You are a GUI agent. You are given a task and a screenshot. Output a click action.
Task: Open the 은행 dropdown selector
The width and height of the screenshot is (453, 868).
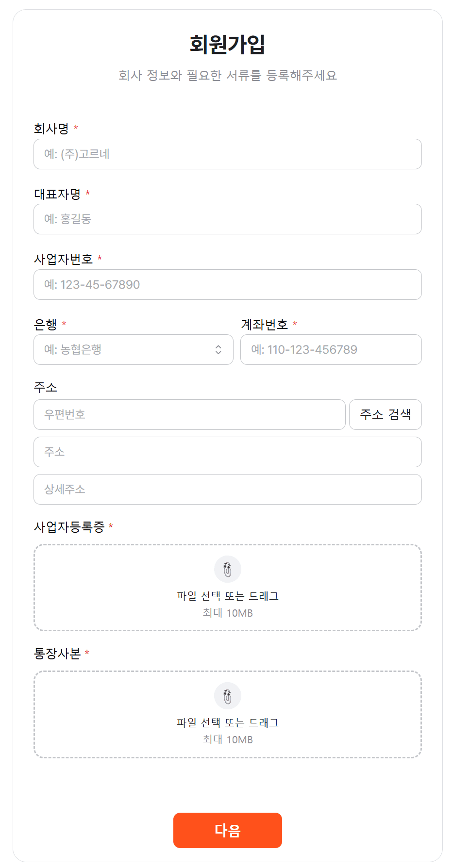pyautogui.click(x=133, y=349)
